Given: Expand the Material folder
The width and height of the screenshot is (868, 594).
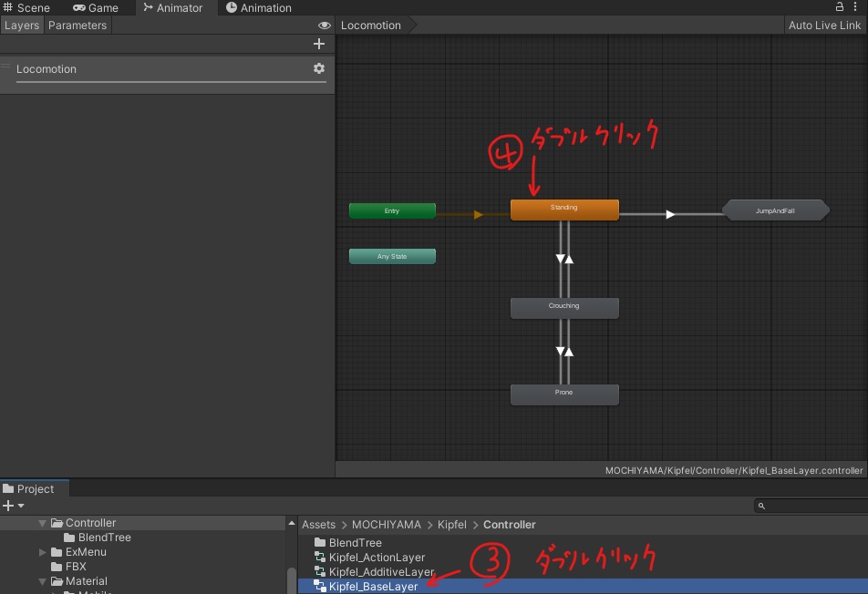Looking at the screenshot, I should [x=42, y=580].
